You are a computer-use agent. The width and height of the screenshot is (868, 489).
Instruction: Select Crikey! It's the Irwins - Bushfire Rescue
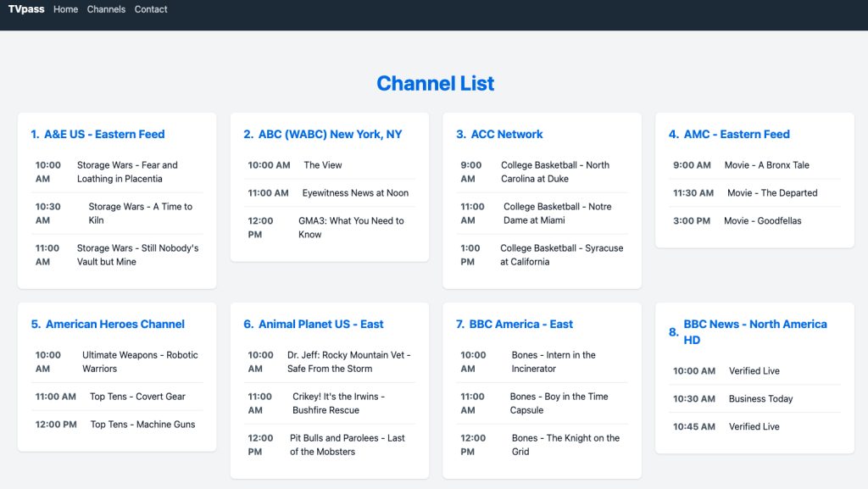(x=350, y=403)
